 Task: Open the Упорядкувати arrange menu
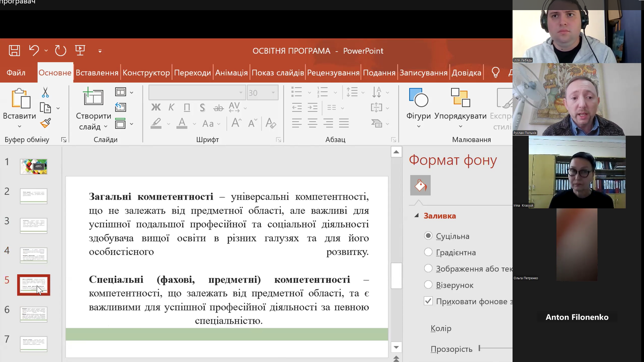pos(460,108)
